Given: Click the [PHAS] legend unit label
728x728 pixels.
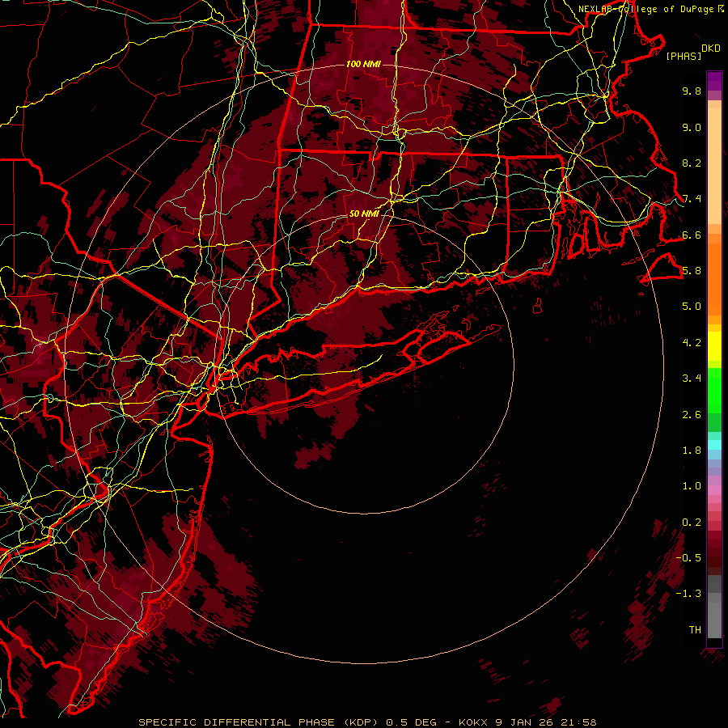Looking at the screenshot, I should tap(684, 57).
